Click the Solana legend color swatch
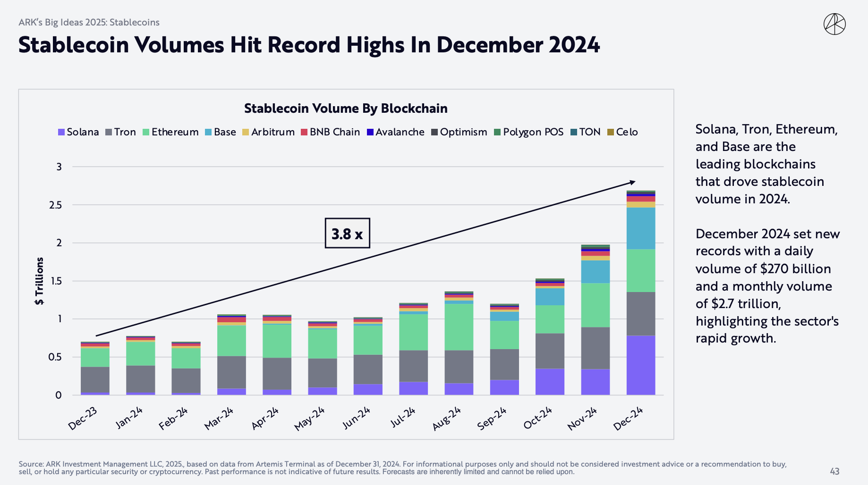Screen dimensions: 868x485 61,132
